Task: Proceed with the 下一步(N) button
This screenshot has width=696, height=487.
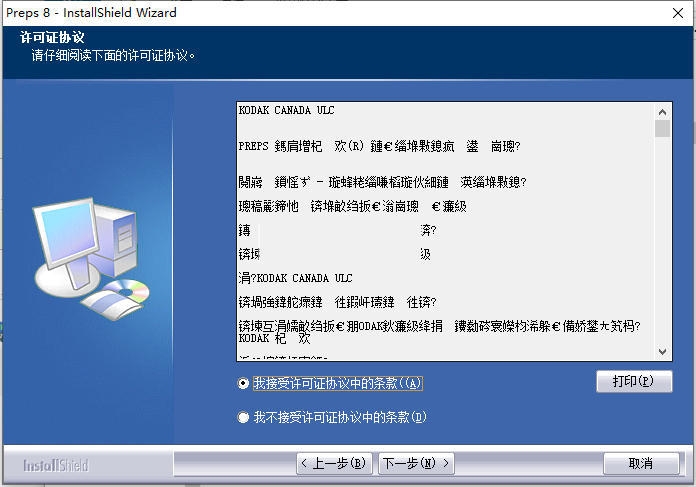Action: click(x=416, y=463)
